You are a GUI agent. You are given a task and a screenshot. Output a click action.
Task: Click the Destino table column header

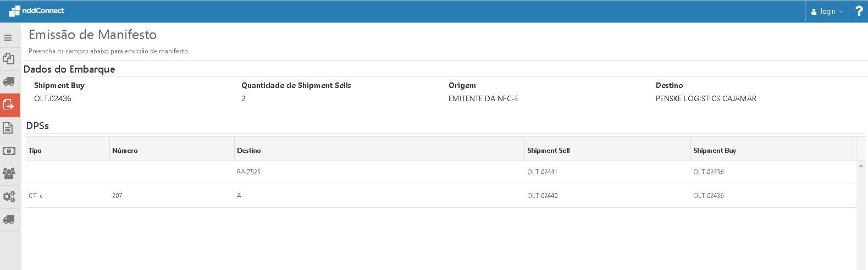click(249, 151)
